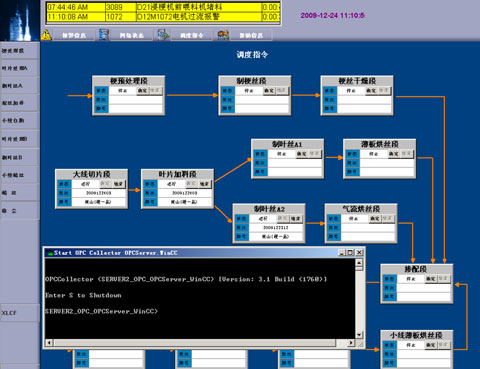Viewport: 480px width, 369px height.
Task: Click the 制叶丝A1 panel title
Action: point(287,144)
